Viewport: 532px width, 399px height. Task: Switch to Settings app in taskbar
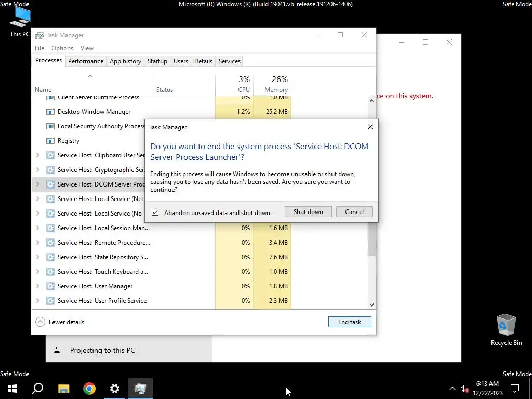(115, 389)
